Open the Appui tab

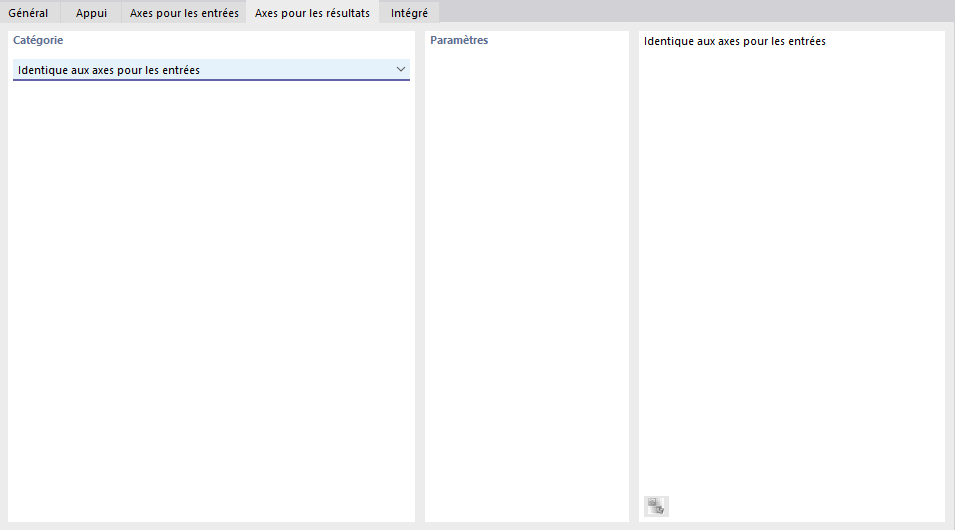(x=91, y=12)
